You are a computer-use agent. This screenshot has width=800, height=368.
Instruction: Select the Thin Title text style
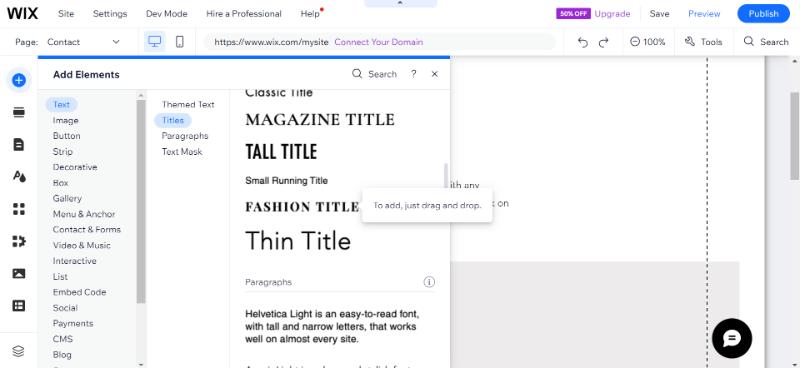298,240
